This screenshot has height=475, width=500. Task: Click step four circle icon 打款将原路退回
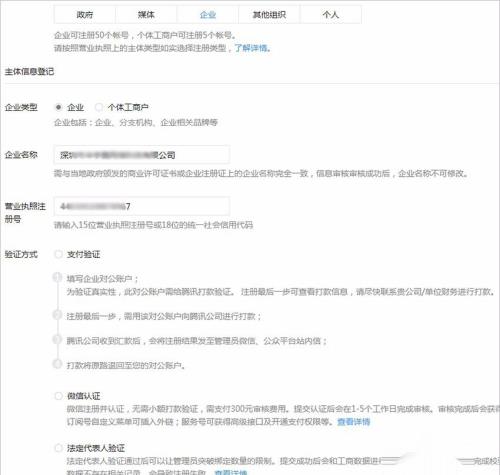58,364
